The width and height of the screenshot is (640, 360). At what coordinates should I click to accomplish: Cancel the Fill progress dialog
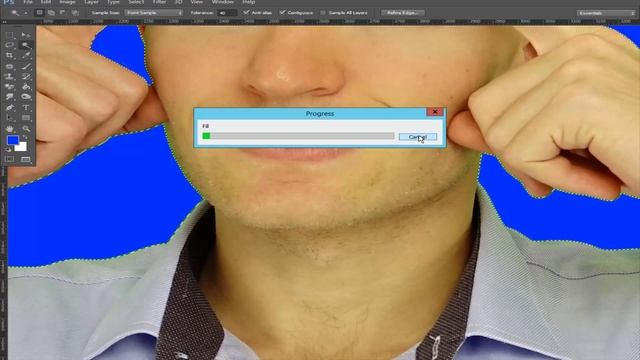(x=418, y=137)
